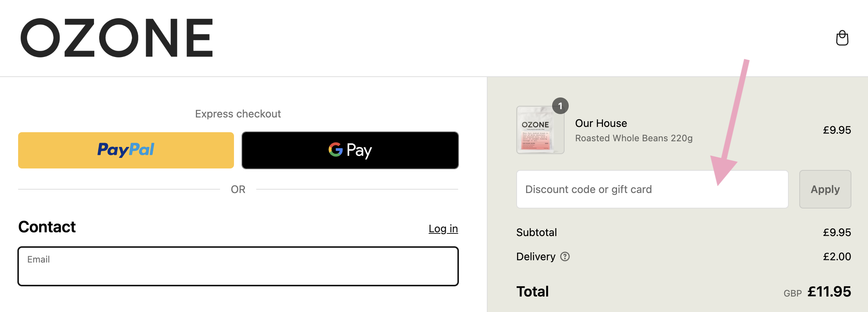Apply the discount code
Image resolution: width=868 pixels, height=312 pixels.
(x=825, y=189)
